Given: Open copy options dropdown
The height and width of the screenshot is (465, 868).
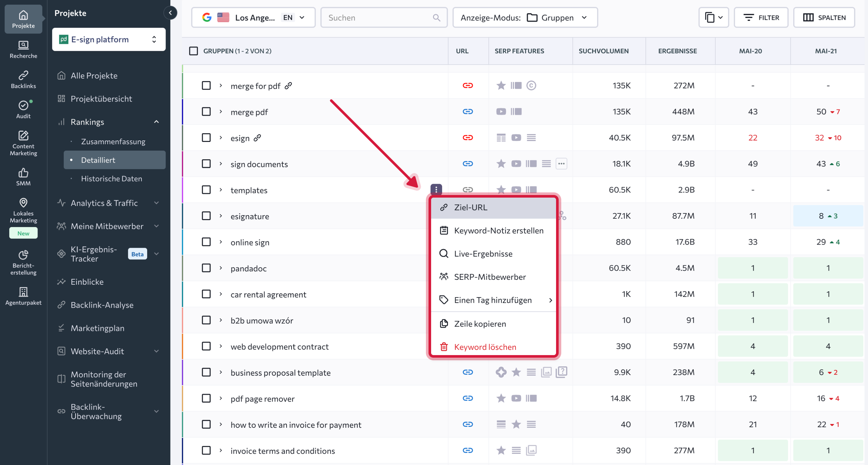Looking at the screenshot, I should click(714, 18).
